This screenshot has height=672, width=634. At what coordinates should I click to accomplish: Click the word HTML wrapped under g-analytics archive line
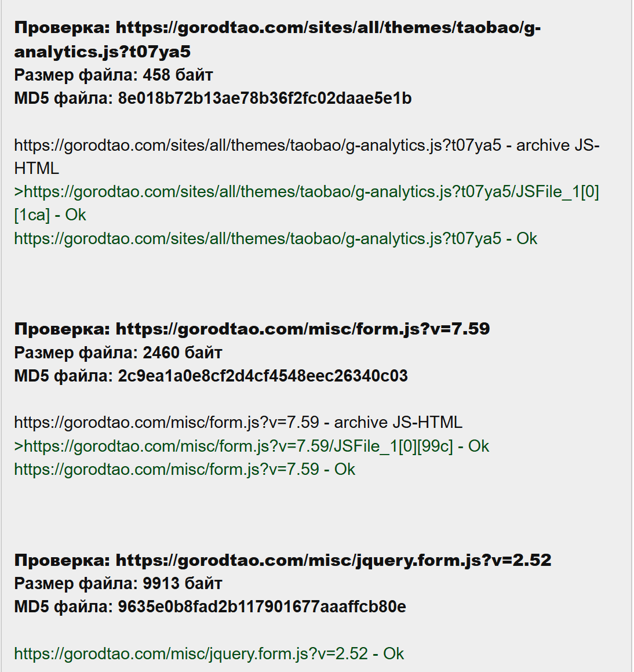coord(37,168)
